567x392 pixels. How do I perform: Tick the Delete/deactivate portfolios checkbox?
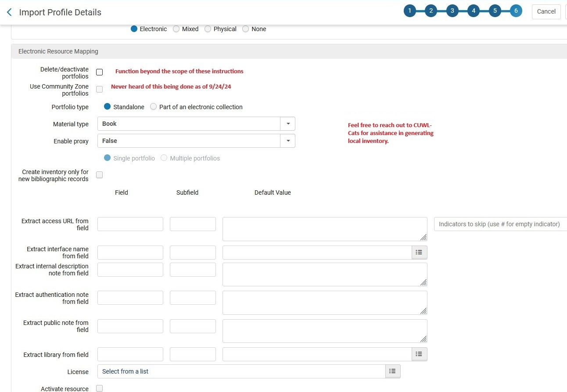pyautogui.click(x=100, y=72)
